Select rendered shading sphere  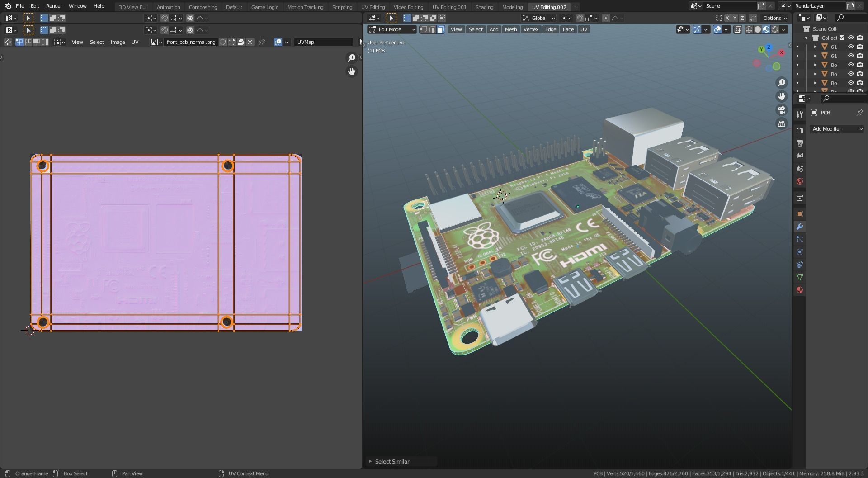[x=775, y=29]
